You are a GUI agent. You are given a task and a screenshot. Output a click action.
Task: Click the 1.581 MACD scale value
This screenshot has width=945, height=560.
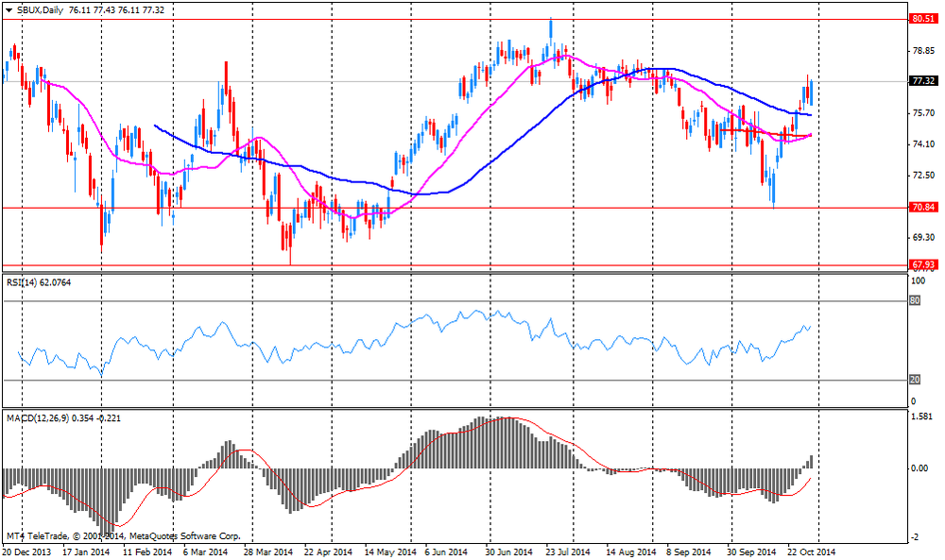[x=921, y=416]
